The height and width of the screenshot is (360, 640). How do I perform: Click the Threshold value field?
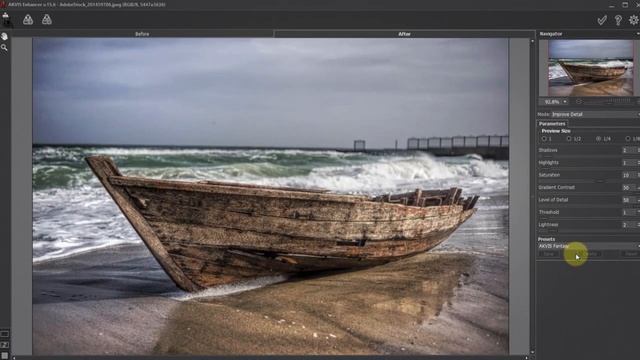(628, 213)
